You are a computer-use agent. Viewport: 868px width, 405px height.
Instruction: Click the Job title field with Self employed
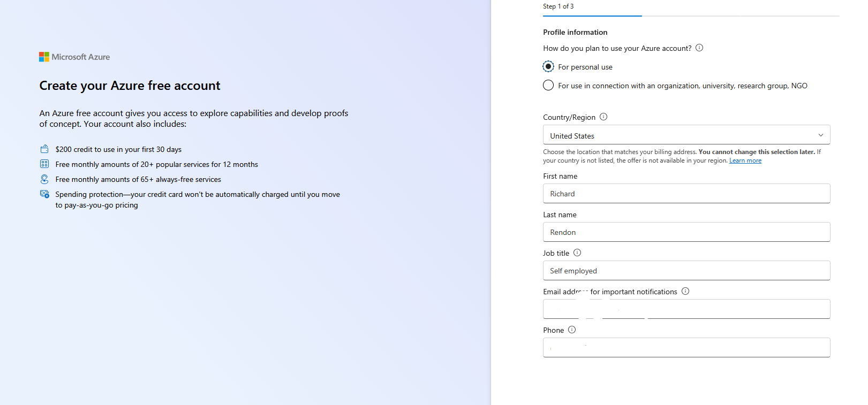pos(686,271)
